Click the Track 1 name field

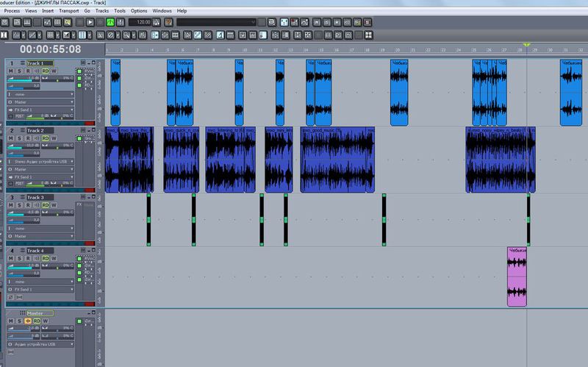click(x=40, y=63)
